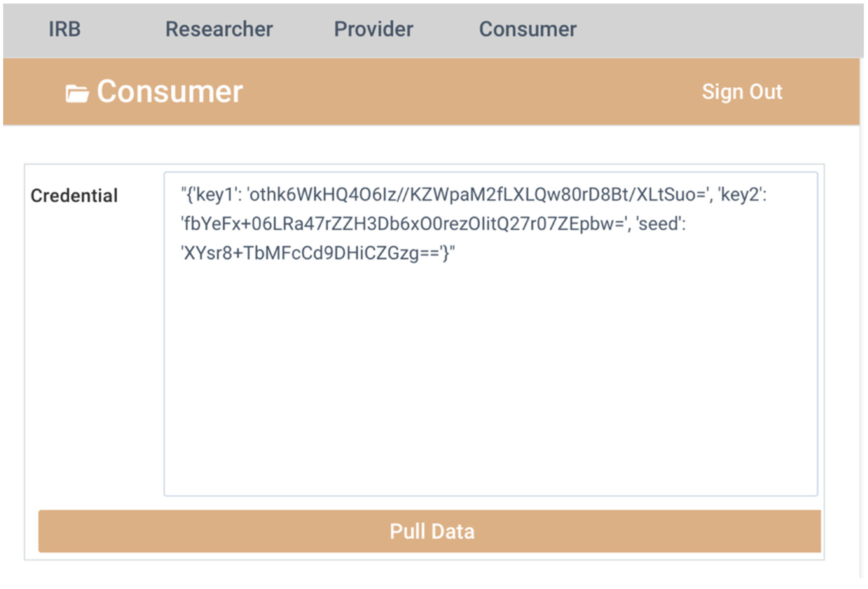Click the 'key2' label text in credential

click(x=741, y=195)
